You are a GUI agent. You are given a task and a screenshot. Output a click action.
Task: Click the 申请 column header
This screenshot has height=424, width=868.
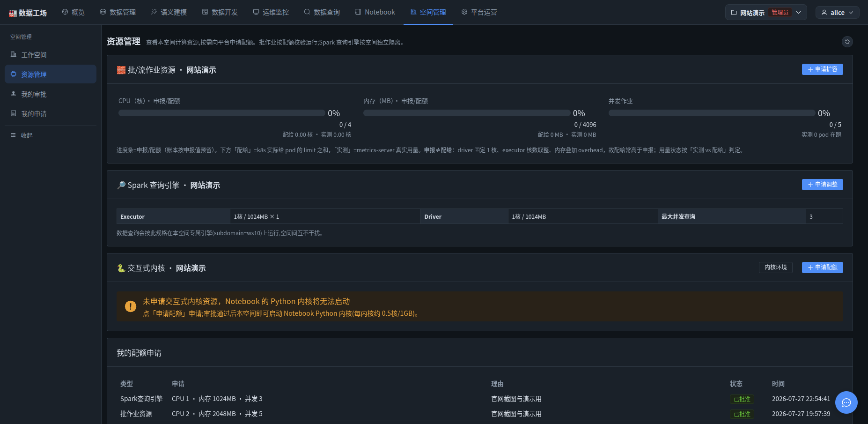click(178, 384)
